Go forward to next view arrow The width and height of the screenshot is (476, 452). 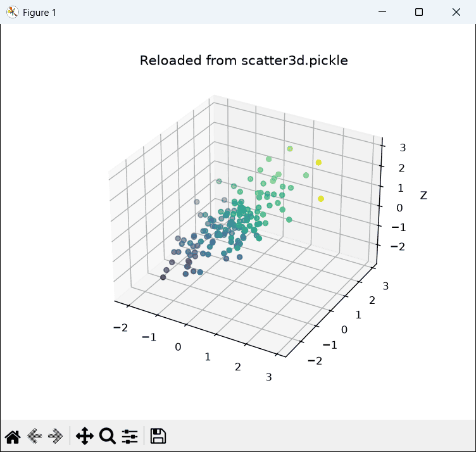tap(55, 437)
